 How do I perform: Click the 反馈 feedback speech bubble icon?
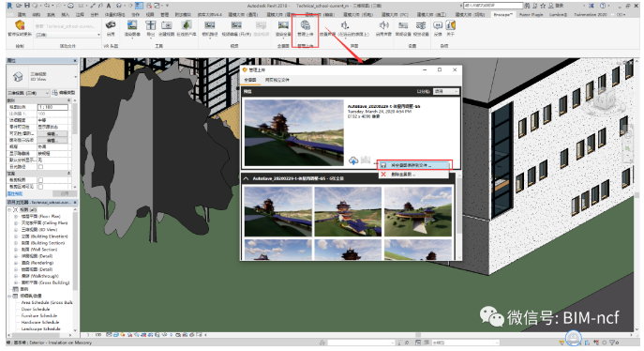point(438,25)
